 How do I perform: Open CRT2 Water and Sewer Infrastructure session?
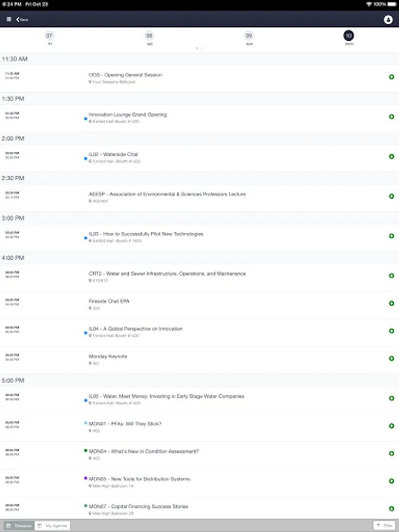pyautogui.click(x=167, y=274)
